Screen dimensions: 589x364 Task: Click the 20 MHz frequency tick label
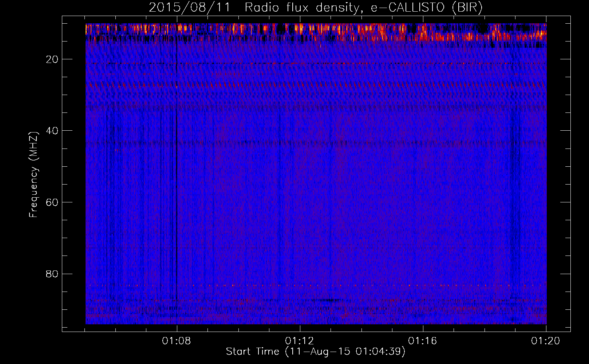pyautogui.click(x=52, y=59)
